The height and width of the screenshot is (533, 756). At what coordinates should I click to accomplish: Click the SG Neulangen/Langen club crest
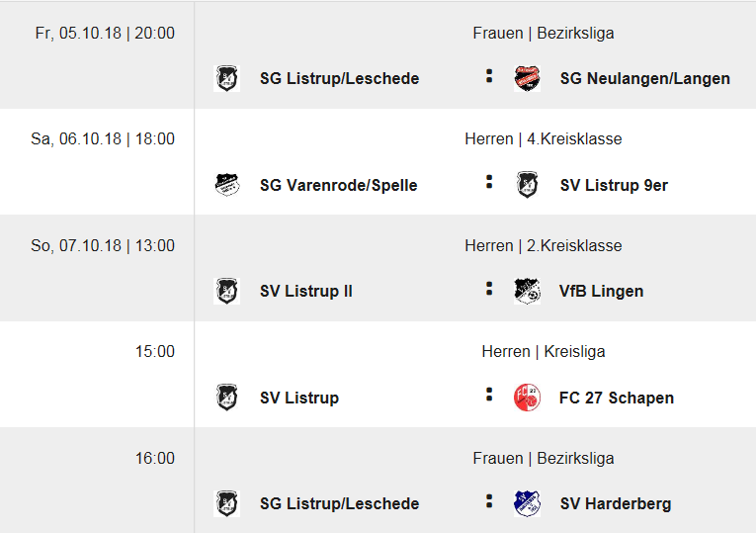coord(527,78)
